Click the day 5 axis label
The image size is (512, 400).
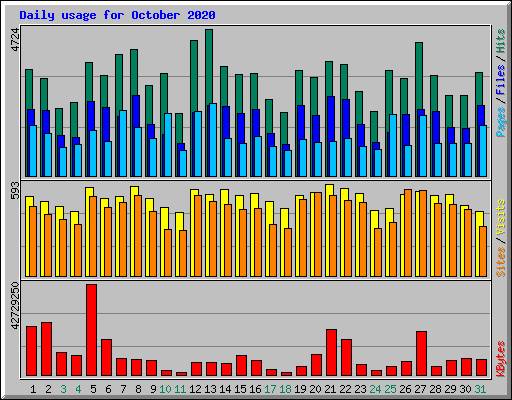tap(93, 389)
